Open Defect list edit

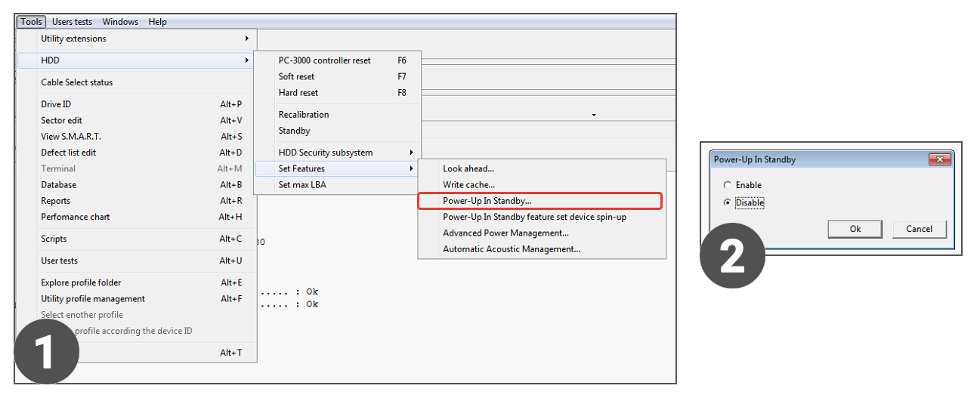click(x=136, y=153)
